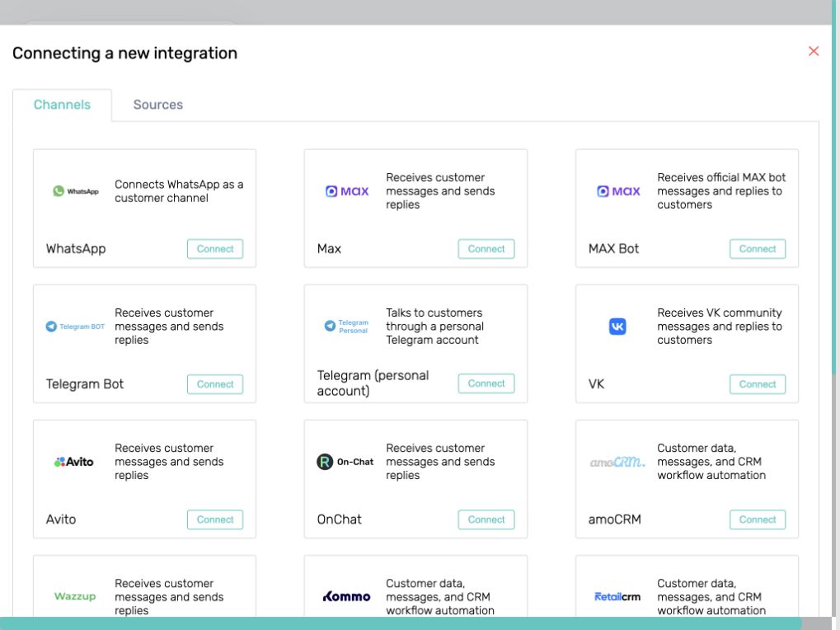
Task: Open the Sources tab
Action: pyautogui.click(x=158, y=105)
